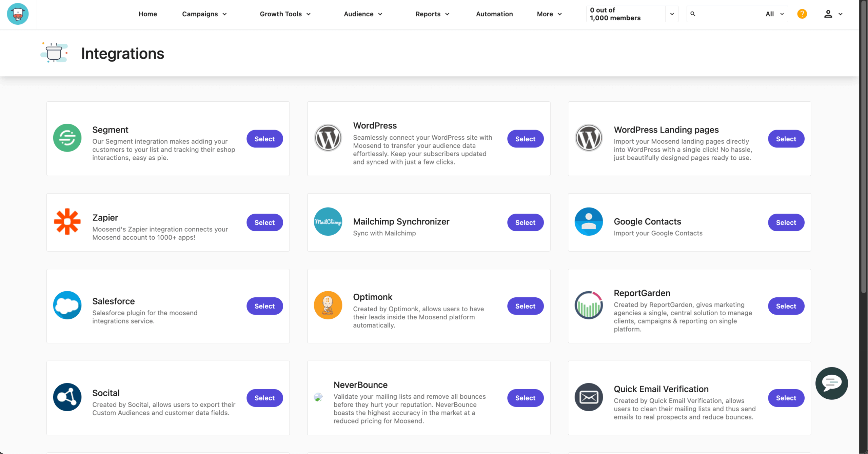
Task: Click the NeverBounce small logo
Action: [x=318, y=397]
